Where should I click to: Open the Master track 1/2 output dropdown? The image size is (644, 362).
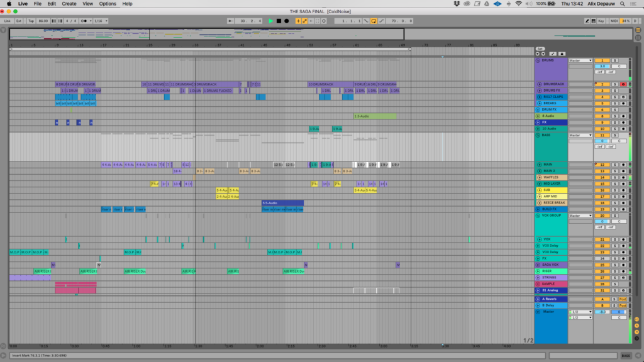click(x=580, y=312)
